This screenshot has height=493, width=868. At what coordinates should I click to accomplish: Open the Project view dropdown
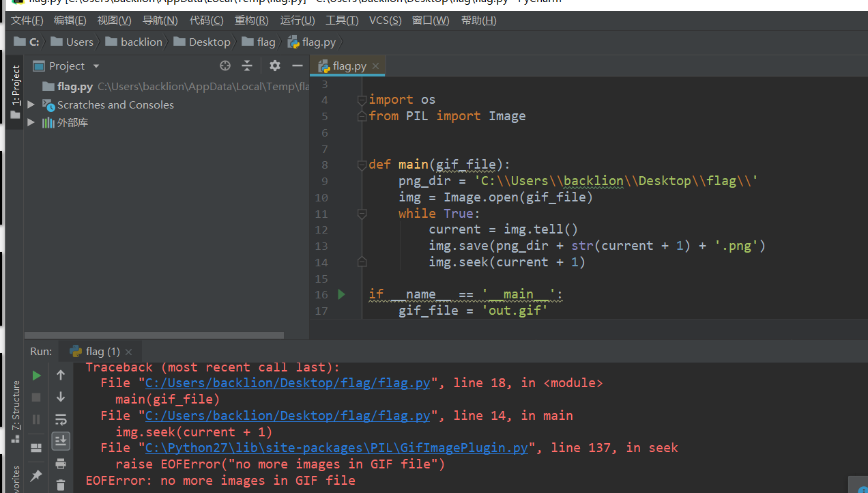click(x=96, y=66)
